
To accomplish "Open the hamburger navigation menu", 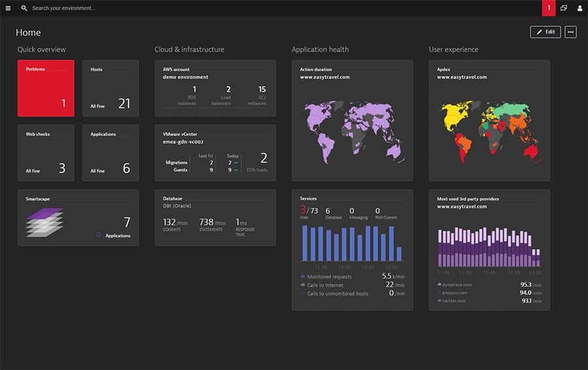I will (8, 8).
